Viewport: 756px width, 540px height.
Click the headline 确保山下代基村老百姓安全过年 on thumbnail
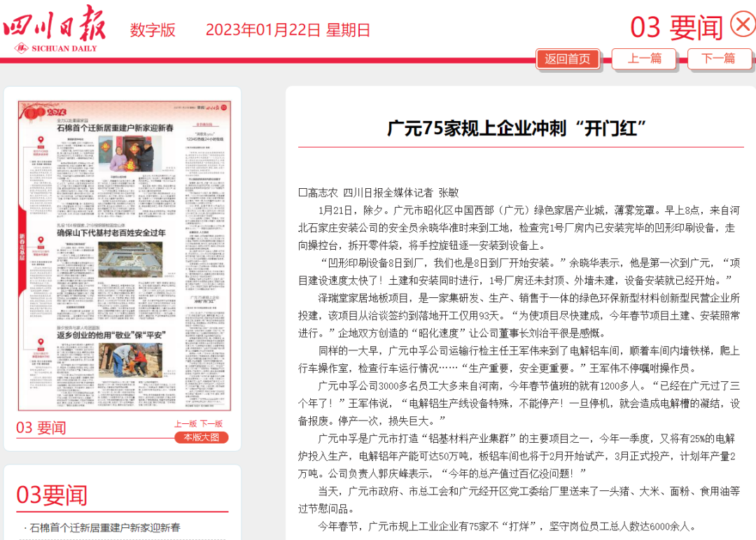tap(111, 233)
